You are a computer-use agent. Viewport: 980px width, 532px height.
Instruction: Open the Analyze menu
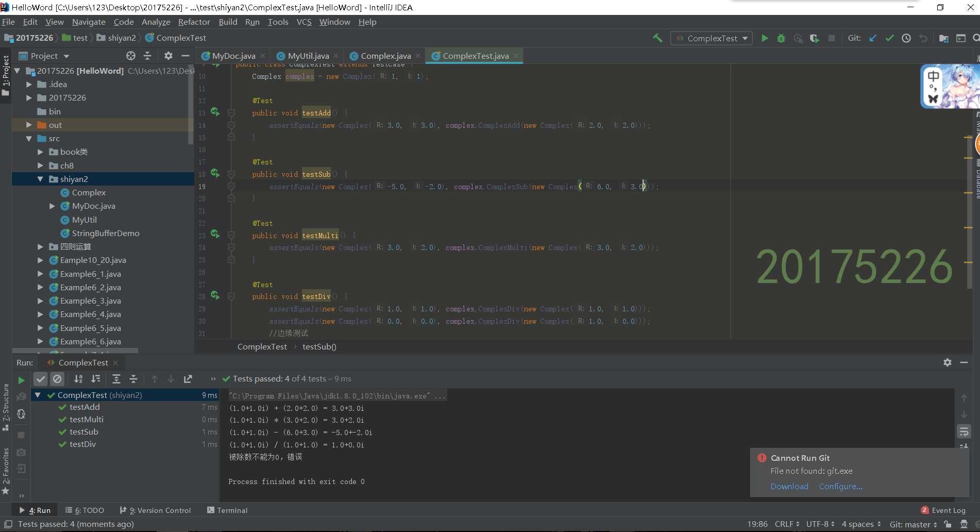(156, 22)
